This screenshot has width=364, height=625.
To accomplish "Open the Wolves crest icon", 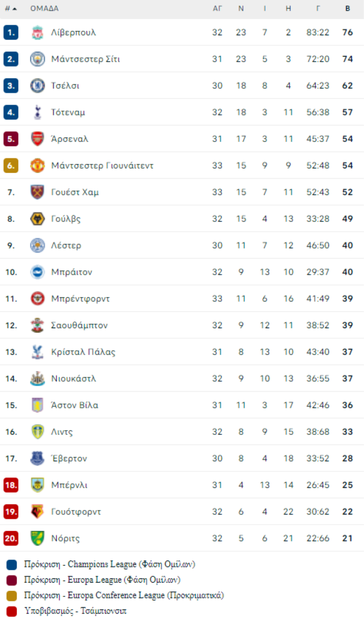I will click(x=38, y=219).
